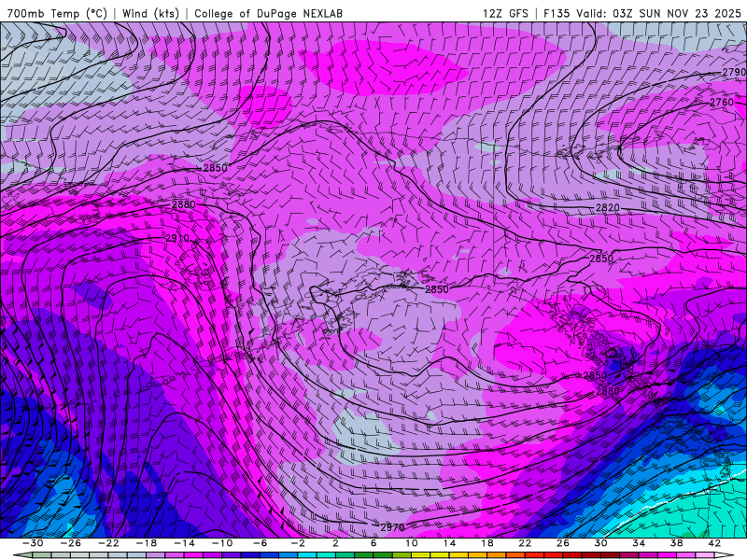Click the 26 color bar tick label
Screen dimensions: 747x560
click(x=563, y=543)
